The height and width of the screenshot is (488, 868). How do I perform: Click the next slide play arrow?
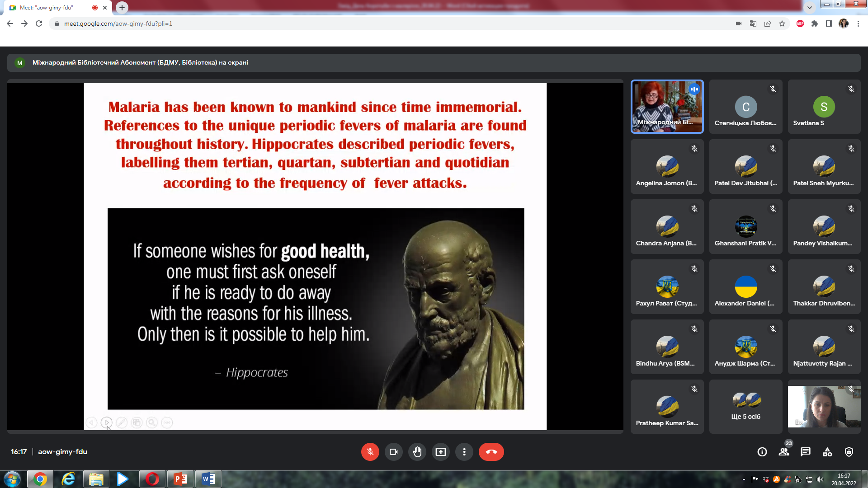[x=106, y=422]
